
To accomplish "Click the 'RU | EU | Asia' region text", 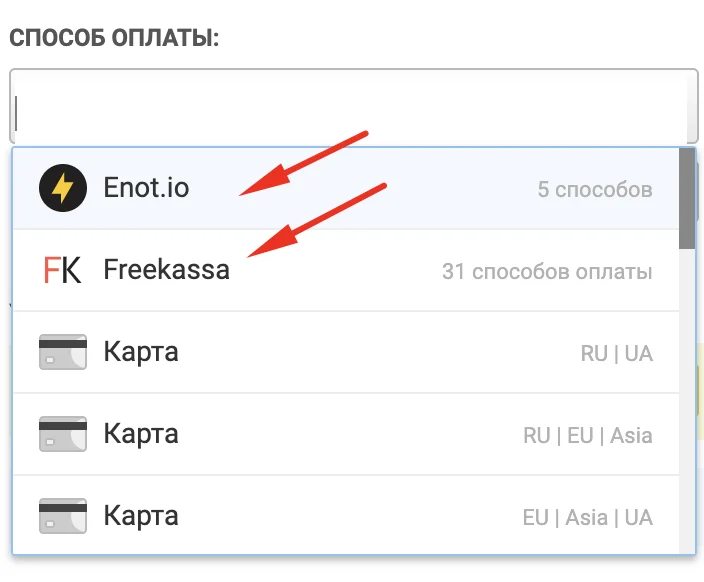I will tap(587, 436).
